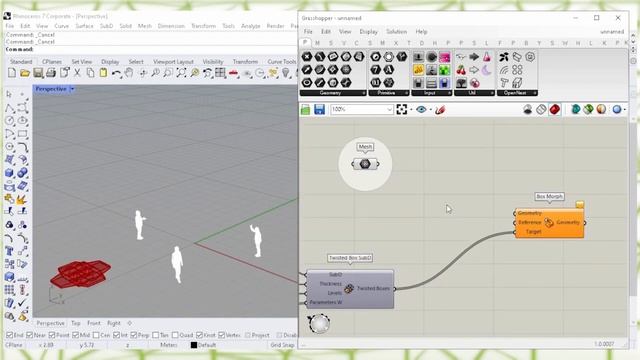Click the green checkmark icon in Rhino sidebar
The width and height of the screenshot is (640, 360).
[22, 303]
